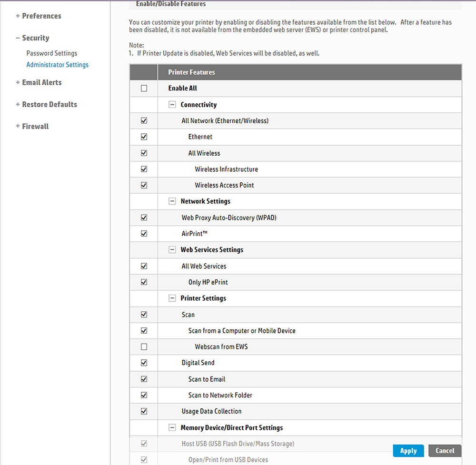476x465 pixels.
Task: Disable the AirPrint checkbox
Action: [x=144, y=234]
